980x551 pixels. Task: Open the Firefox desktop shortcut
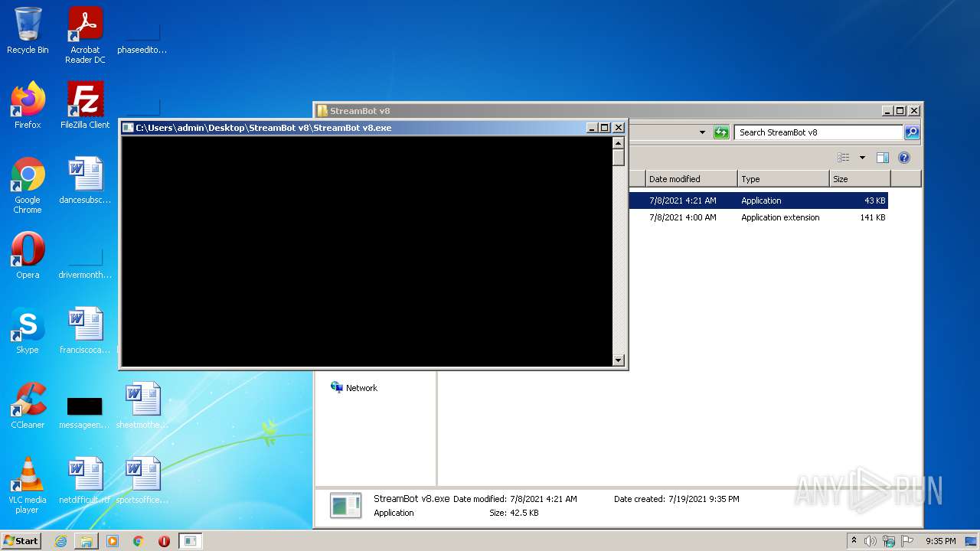click(28, 105)
